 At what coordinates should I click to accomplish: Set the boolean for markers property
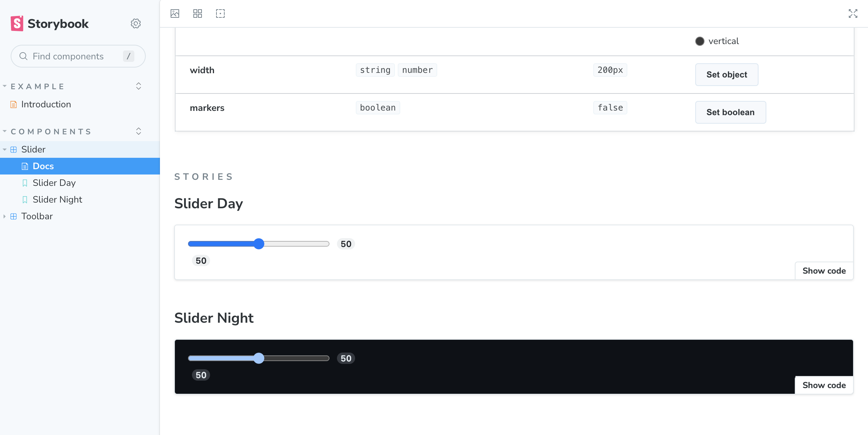730,112
